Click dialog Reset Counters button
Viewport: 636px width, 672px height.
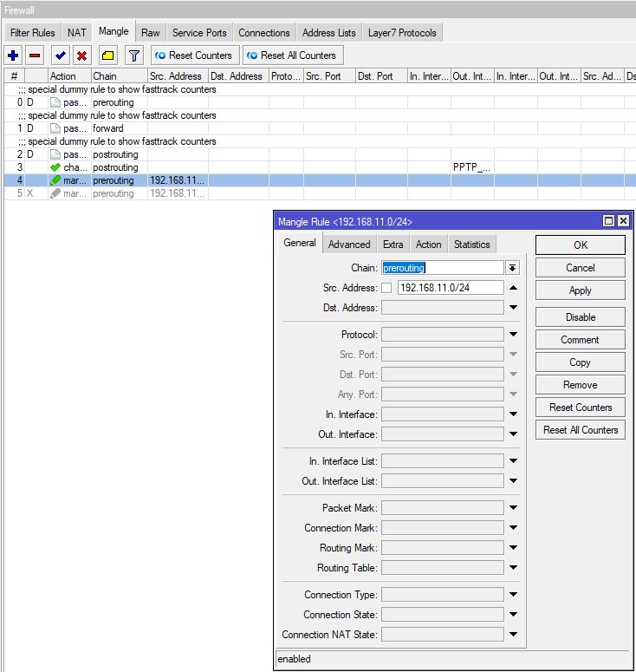581,408
